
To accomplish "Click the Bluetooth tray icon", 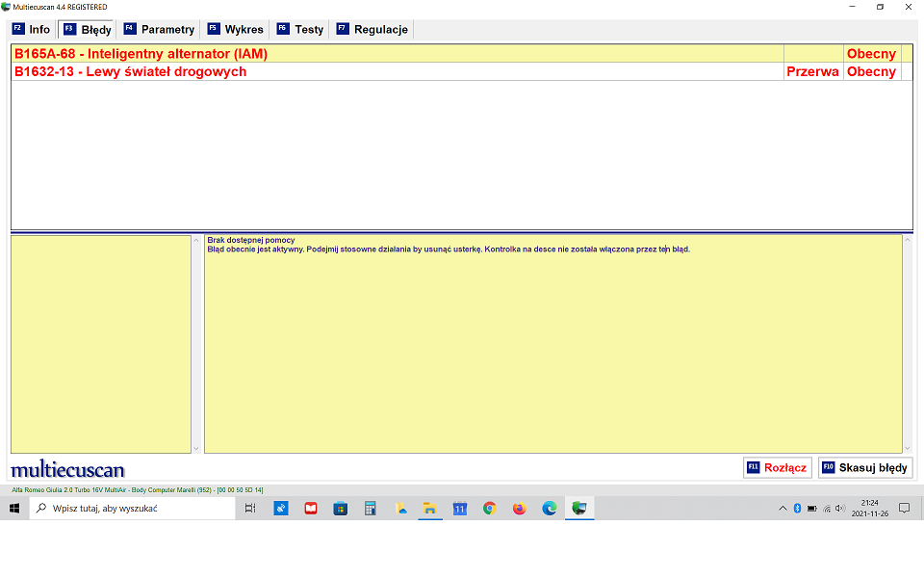I will coord(797,509).
